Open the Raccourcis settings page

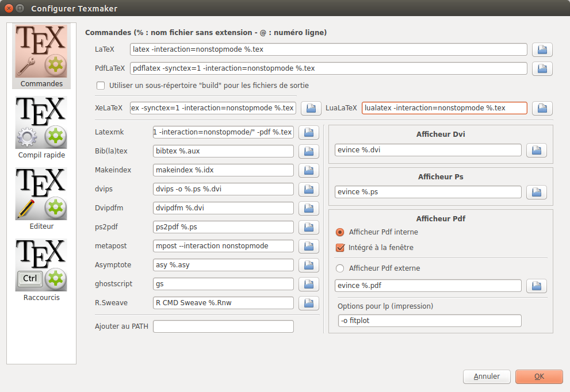(41, 270)
